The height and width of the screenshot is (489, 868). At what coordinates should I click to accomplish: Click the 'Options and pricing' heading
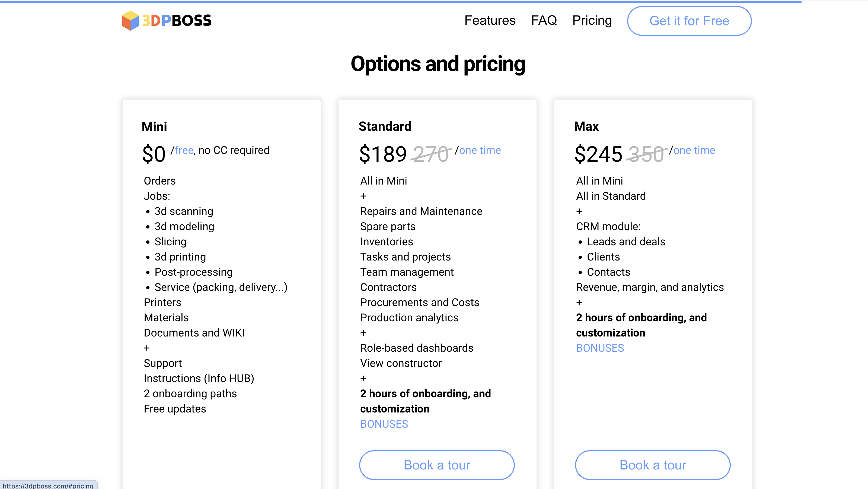[x=438, y=64]
